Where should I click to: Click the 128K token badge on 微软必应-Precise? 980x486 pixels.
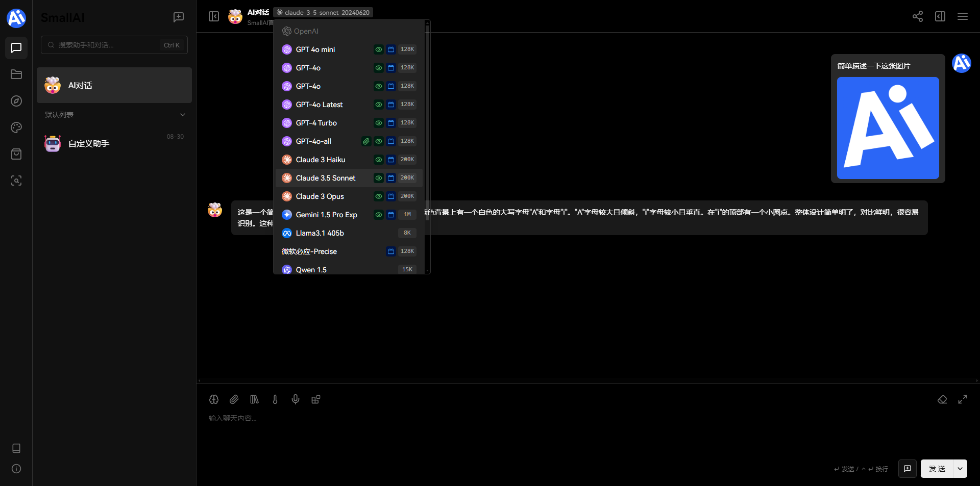click(407, 251)
